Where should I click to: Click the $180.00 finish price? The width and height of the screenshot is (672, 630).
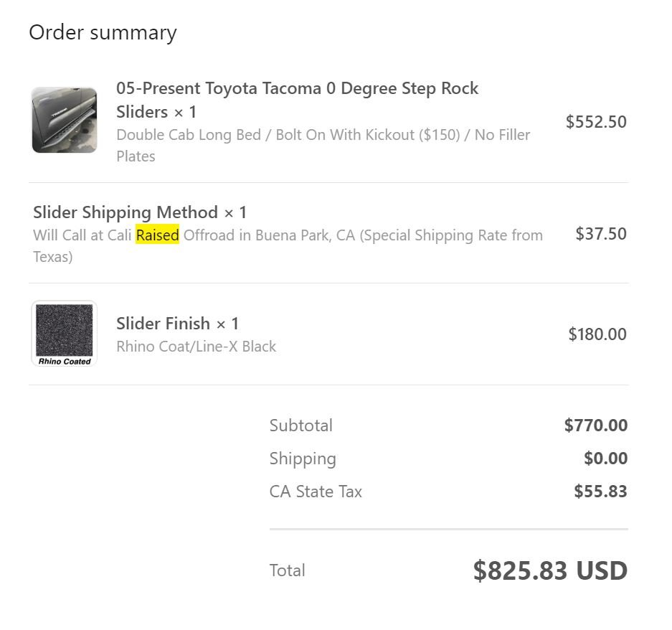click(x=597, y=334)
